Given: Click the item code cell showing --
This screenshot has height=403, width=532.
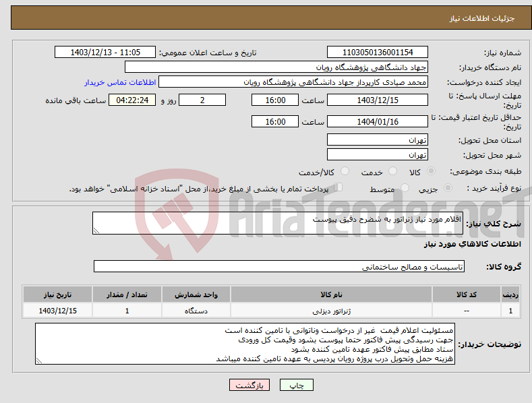Looking at the screenshot, I should 467,311.
